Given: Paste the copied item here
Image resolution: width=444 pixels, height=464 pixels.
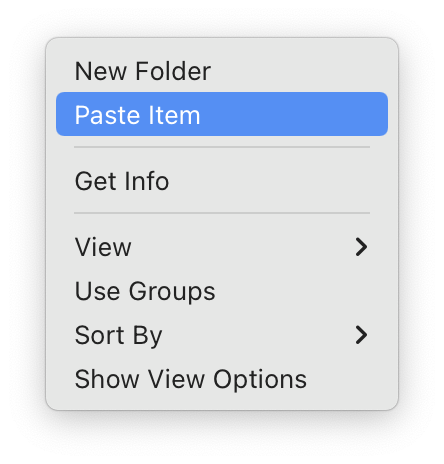Looking at the screenshot, I should click(222, 114).
